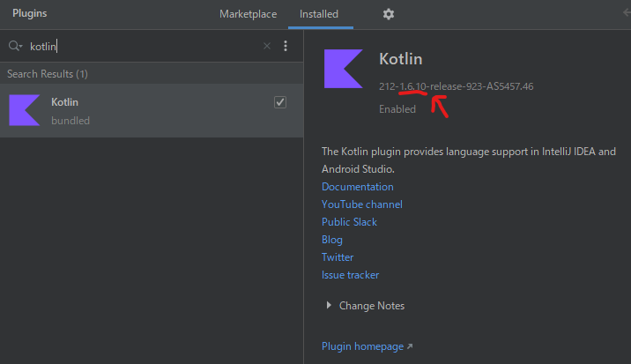
Task: Click the large Kotlin logo in details
Action: (x=344, y=69)
